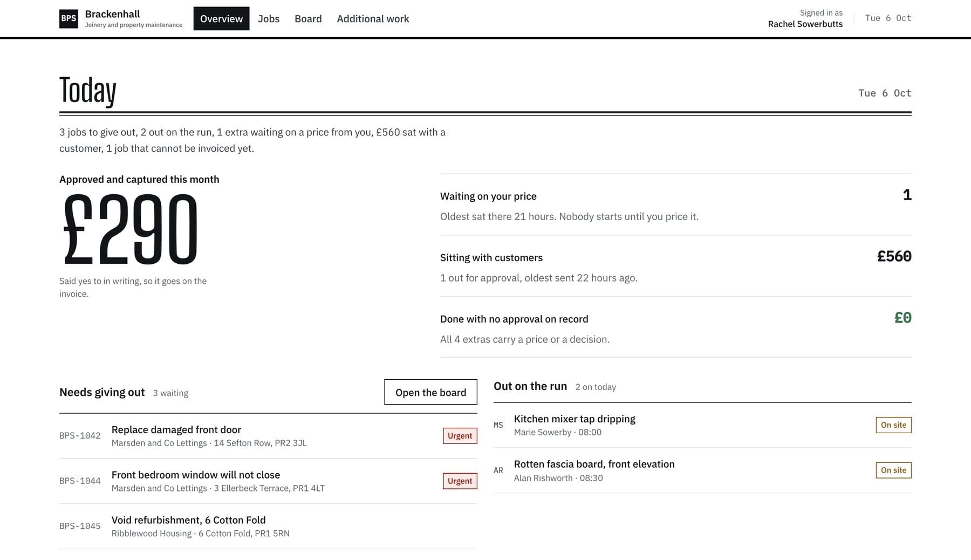971x560 pixels.
Task: Open the Sitting with customers row
Action: 675,266
